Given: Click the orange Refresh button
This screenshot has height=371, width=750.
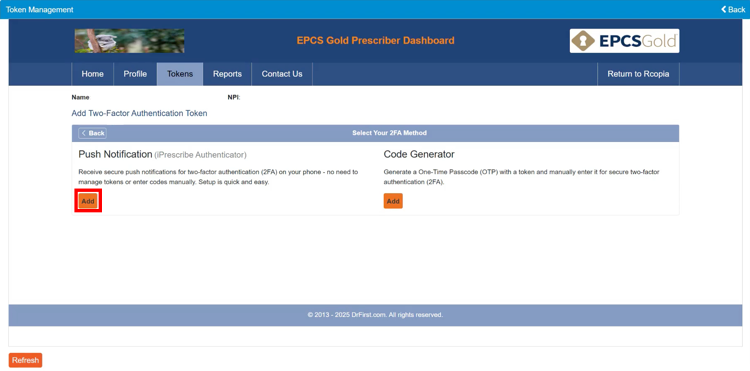Looking at the screenshot, I should pos(25,360).
